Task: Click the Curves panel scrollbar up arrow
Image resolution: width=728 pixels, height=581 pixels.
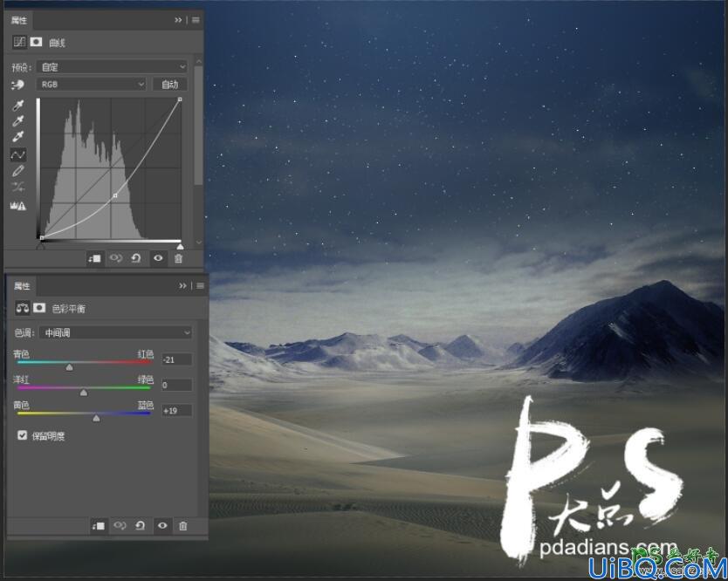Action: 199,61
